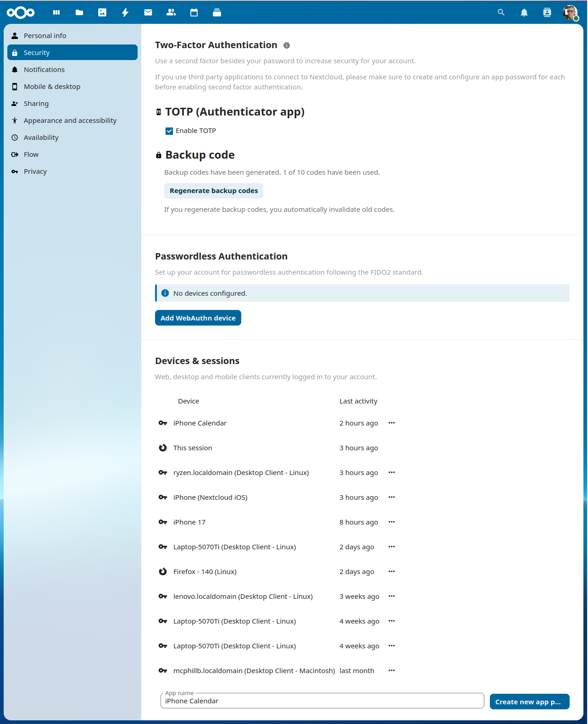Click Create new app password button
The height and width of the screenshot is (724, 588).
pos(530,702)
